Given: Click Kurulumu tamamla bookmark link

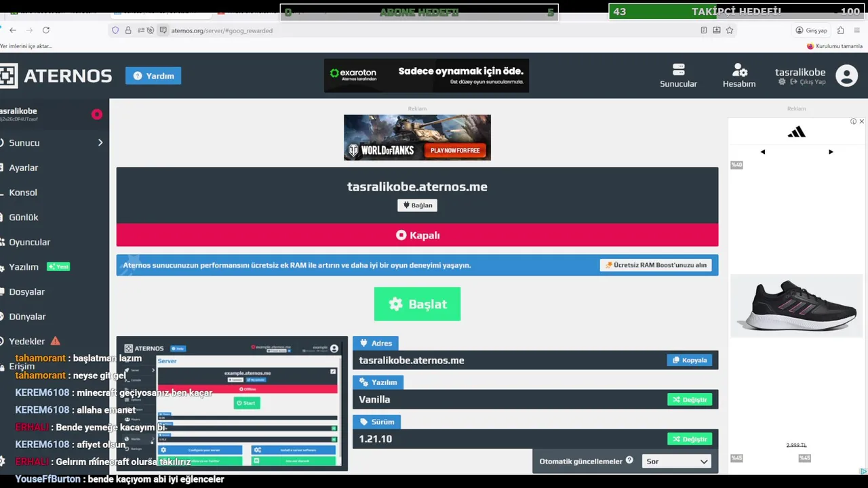Looking at the screenshot, I should 835,46.
